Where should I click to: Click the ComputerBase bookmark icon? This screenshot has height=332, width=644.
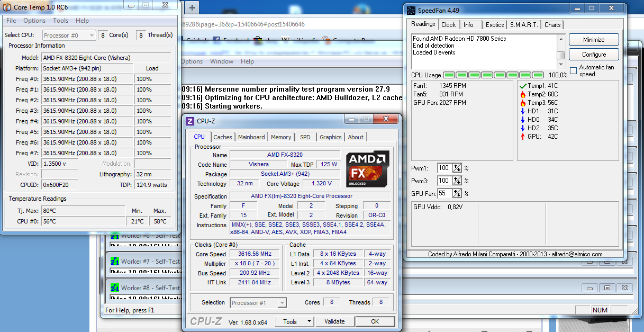point(327,40)
